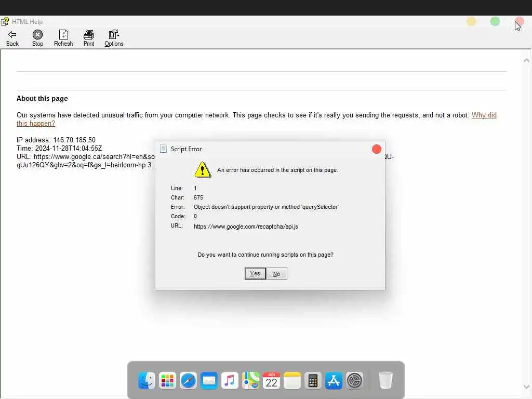Go back with the Back toolbar button
The width and height of the screenshot is (532, 399).
tap(12, 38)
